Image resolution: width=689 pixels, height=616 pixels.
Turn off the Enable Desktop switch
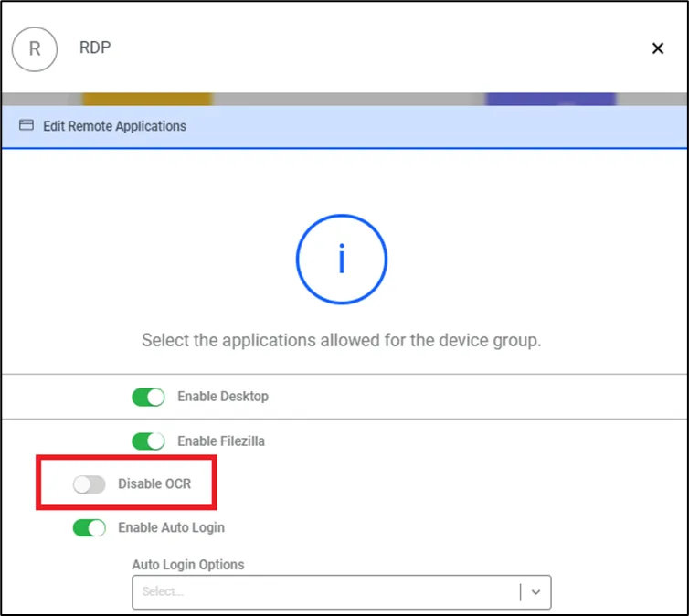(148, 397)
